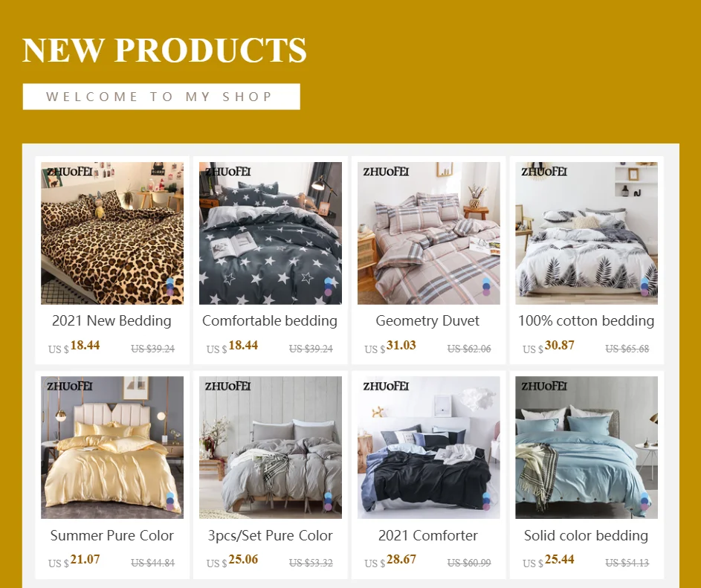Screen dimensions: 701x588
Task: Click the 100% cotton bedding title
Action: point(586,320)
